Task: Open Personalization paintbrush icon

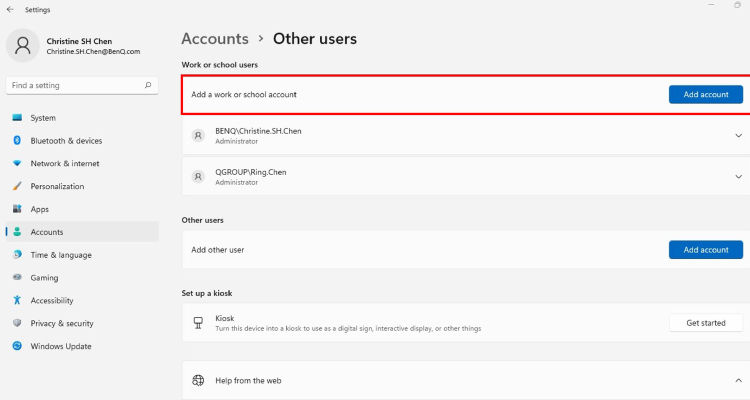Action: click(17, 186)
